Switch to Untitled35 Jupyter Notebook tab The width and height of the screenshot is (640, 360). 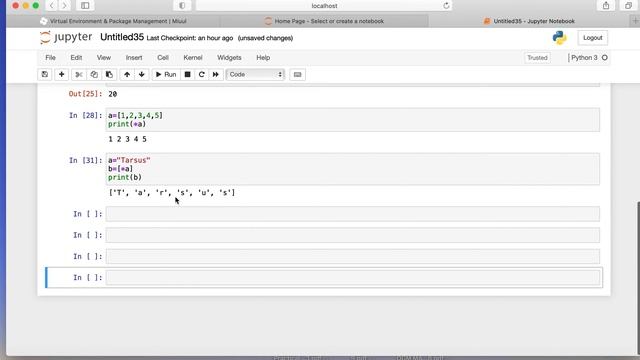pos(529,21)
